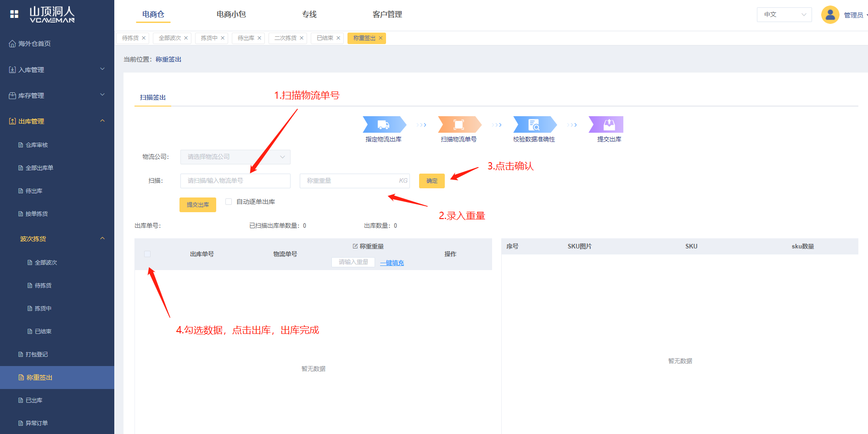Image resolution: width=868 pixels, height=434 pixels.
Task: Click the 校验数据准确性 step icon
Action: (x=534, y=124)
